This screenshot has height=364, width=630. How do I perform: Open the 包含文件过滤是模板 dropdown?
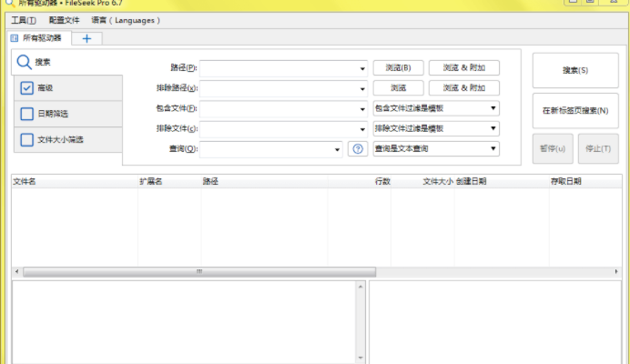pyautogui.click(x=493, y=108)
